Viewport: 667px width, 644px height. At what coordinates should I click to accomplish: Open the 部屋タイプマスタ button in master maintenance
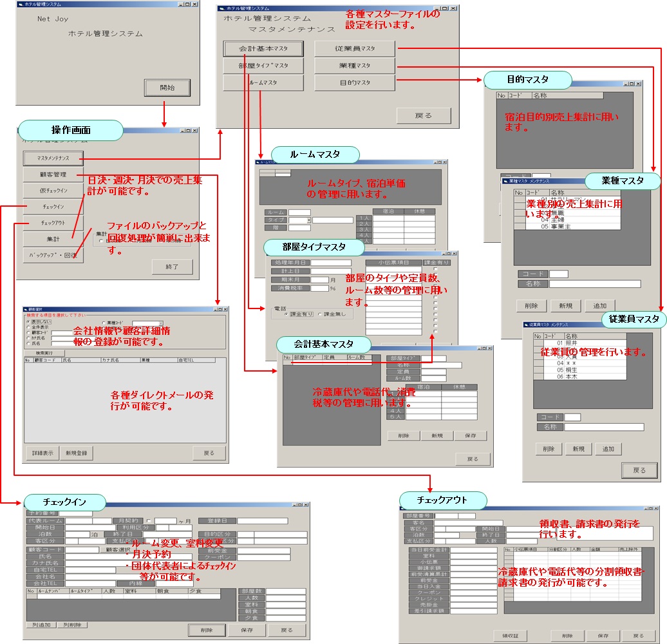[x=263, y=66]
